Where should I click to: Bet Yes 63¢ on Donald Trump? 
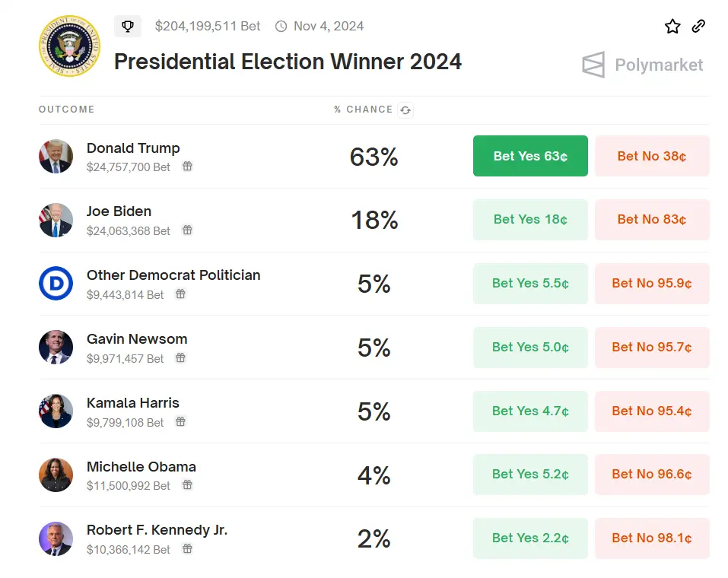[x=530, y=156]
